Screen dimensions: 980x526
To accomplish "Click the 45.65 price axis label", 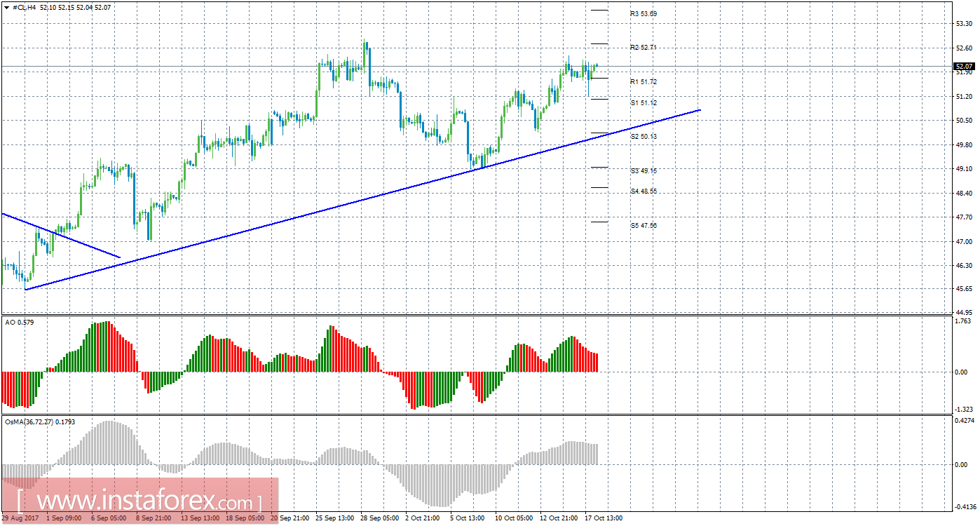I will (x=964, y=288).
